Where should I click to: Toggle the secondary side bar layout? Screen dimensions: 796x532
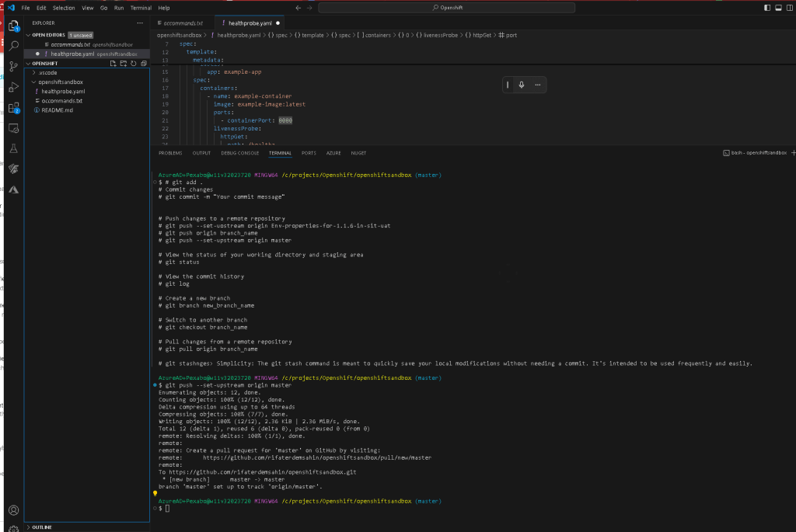pyautogui.click(x=790, y=8)
